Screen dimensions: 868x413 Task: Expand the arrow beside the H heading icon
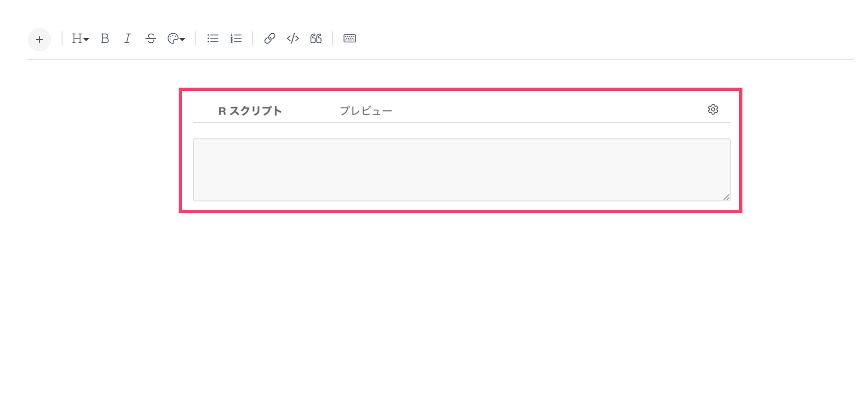86,40
